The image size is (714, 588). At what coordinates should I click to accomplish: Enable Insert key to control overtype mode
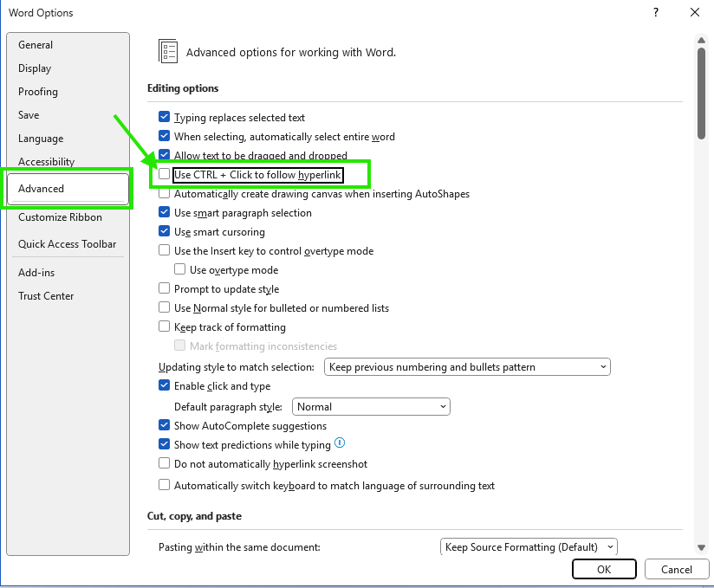[164, 250]
